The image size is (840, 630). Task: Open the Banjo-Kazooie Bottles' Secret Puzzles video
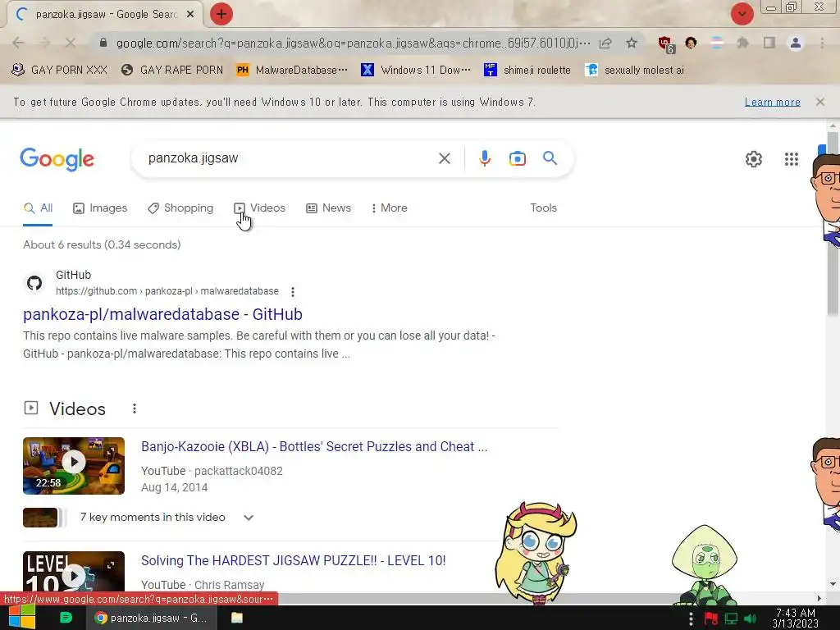tap(314, 447)
